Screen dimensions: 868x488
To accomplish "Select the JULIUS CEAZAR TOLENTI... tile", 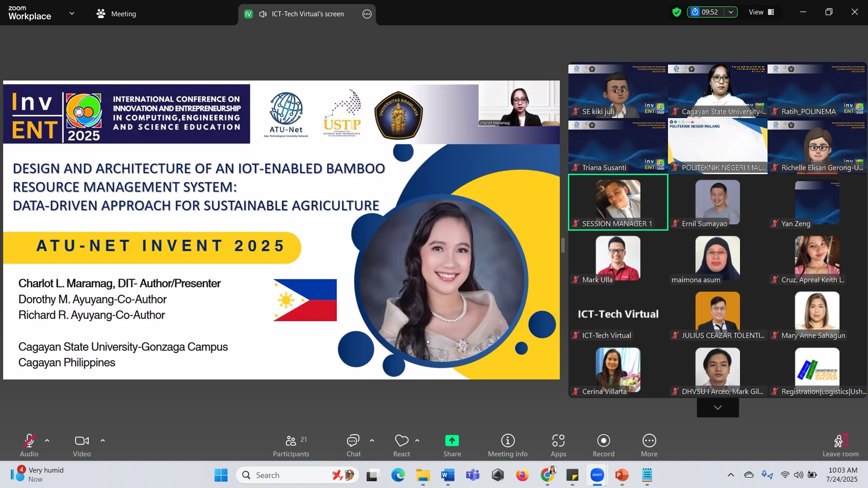I will [718, 314].
